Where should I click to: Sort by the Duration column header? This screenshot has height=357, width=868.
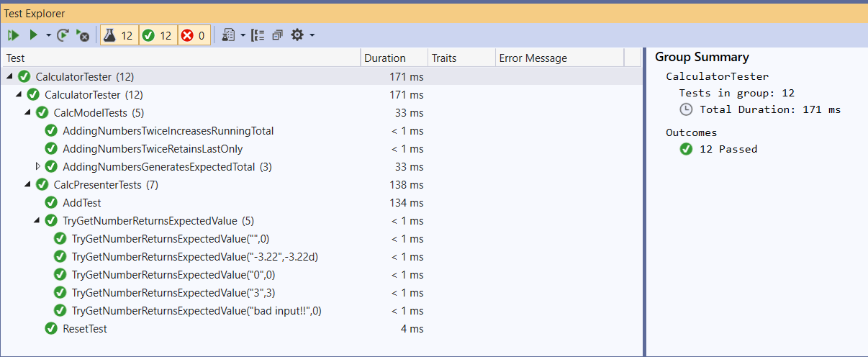(x=385, y=58)
